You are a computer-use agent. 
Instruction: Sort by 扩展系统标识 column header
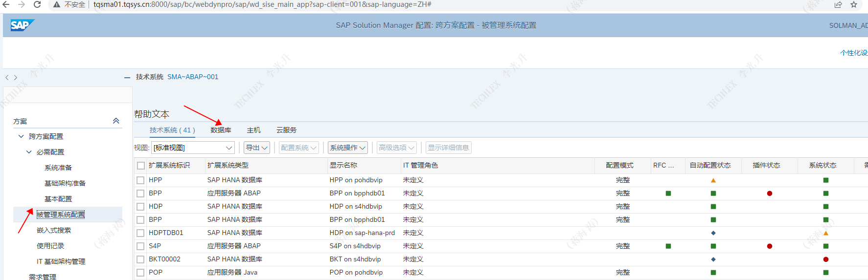tap(169, 165)
